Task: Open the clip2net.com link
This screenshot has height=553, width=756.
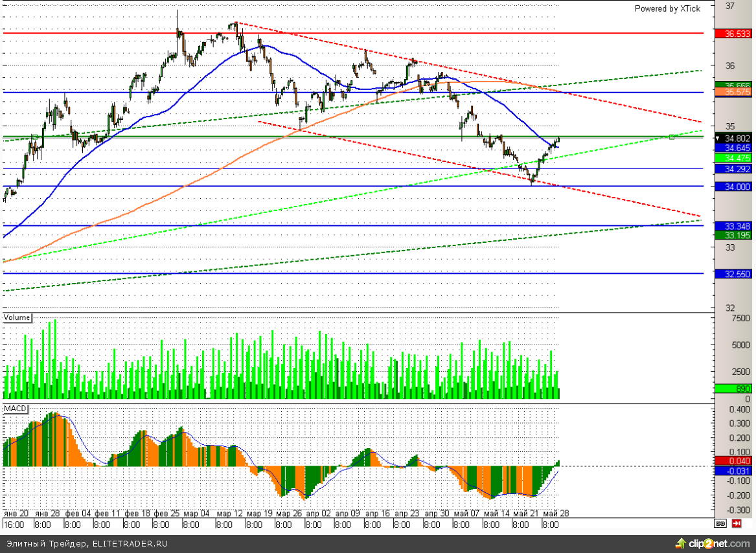Action: click(719, 543)
